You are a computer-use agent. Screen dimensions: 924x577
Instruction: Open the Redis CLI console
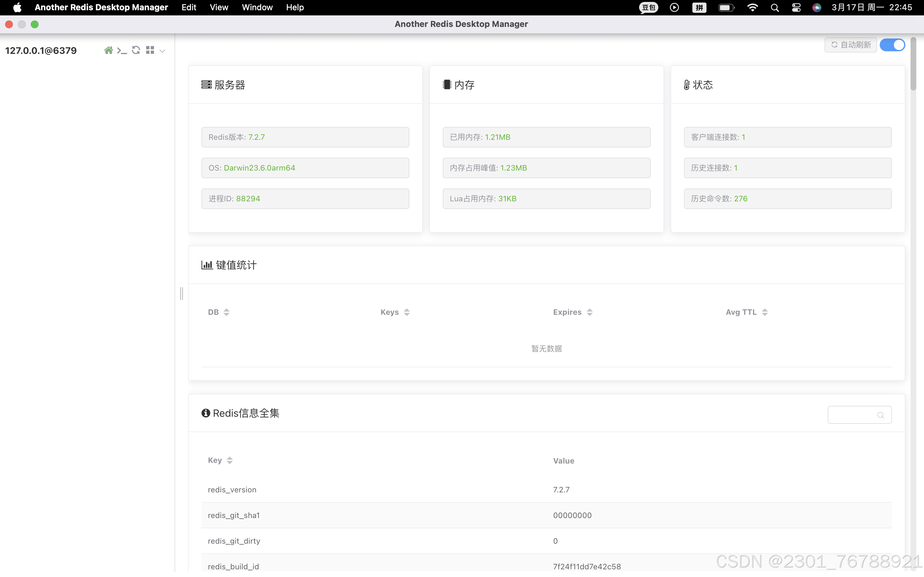(x=122, y=50)
